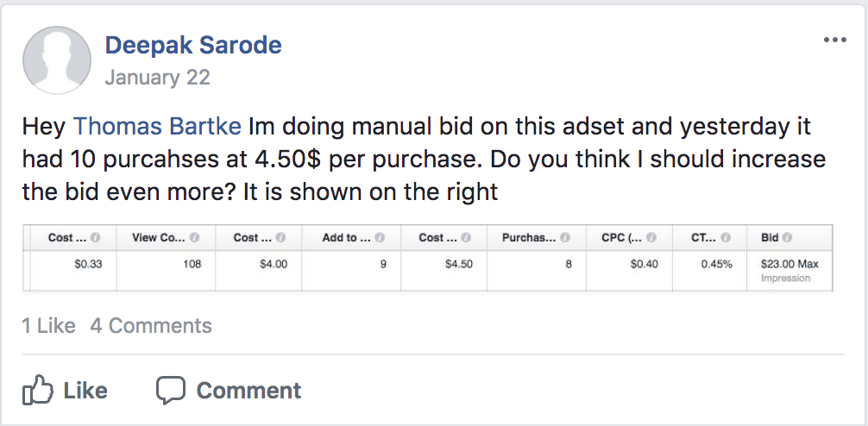This screenshot has height=426, width=868.
Task: Click the thumbs-up Like icon
Action: [38, 390]
